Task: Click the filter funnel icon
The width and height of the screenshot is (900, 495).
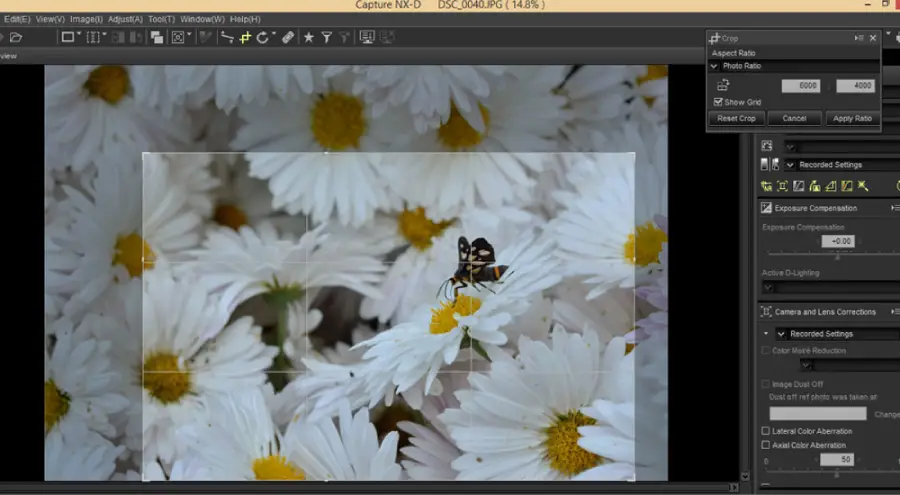Action: [327, 37]
